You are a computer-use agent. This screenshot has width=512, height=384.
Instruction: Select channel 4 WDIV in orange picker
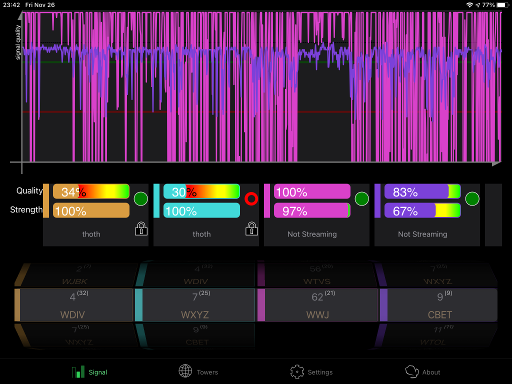click(74, 305)
